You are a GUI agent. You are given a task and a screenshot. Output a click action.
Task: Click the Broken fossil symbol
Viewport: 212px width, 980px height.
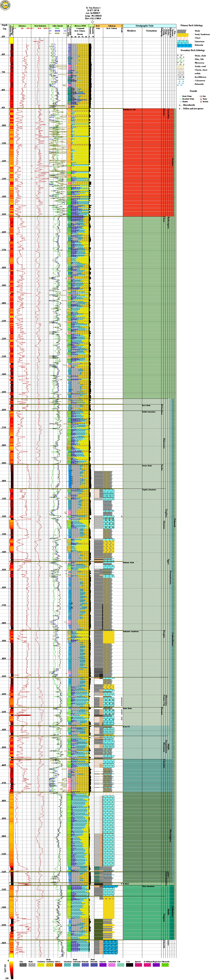pyautogui.click(x=201, y=102)
